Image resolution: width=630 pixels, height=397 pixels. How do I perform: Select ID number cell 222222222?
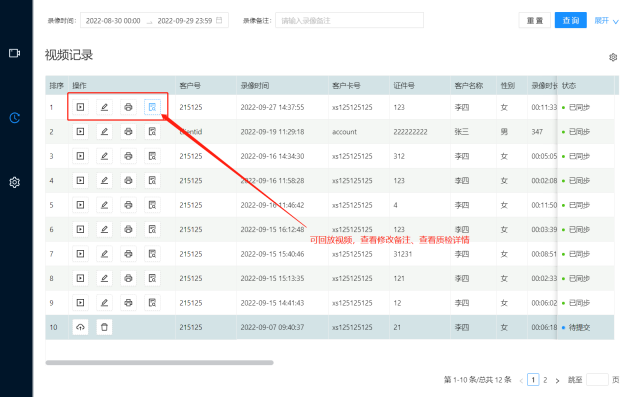click(410, 132)
